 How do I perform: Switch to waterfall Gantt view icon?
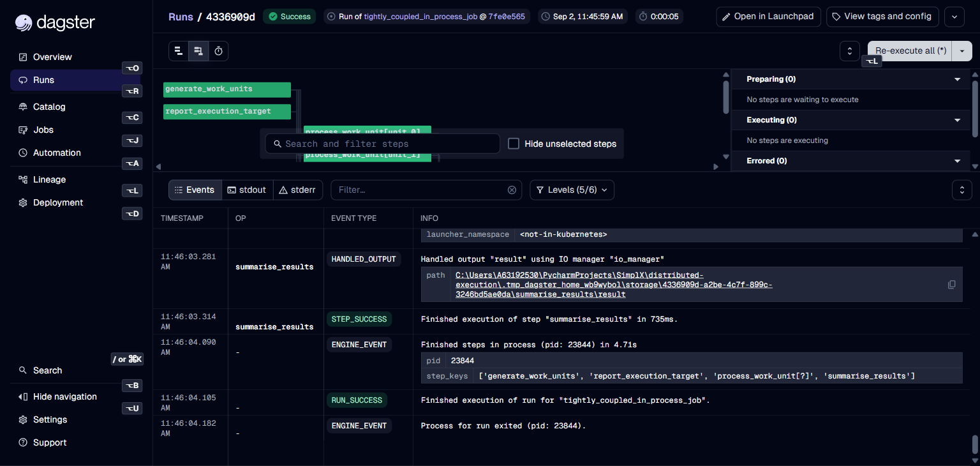pos(198,51)
